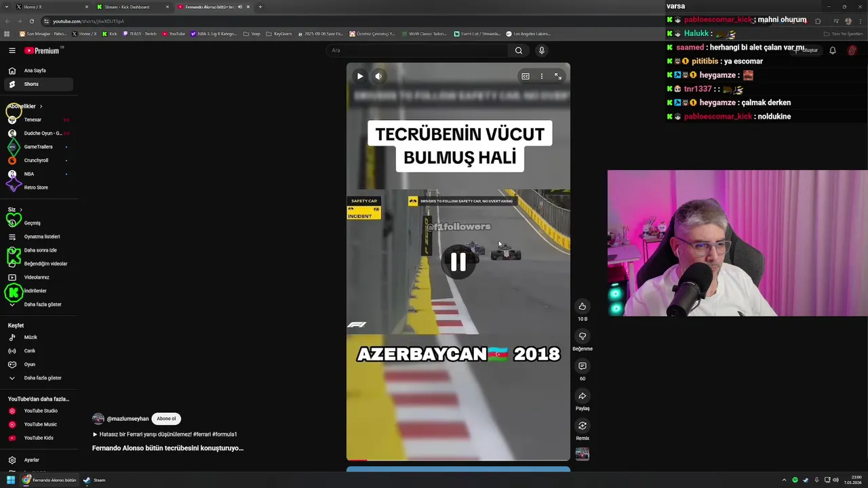Open Geçmiş watch history
This screenshot has height=488, width=868.
(x=39, y=223)
